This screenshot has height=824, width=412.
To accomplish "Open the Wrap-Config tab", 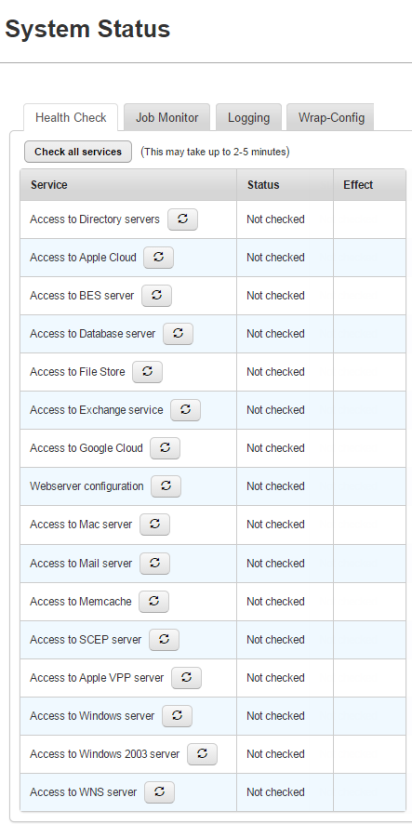I will tap(331, 117).
